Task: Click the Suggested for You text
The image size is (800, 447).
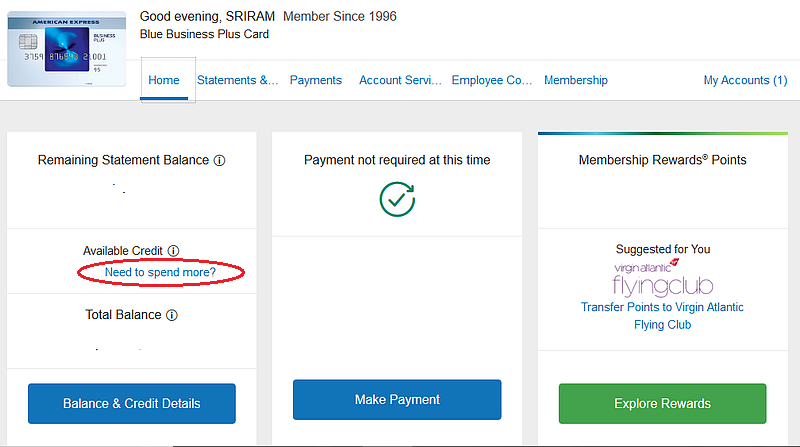Action: (663, 249)
